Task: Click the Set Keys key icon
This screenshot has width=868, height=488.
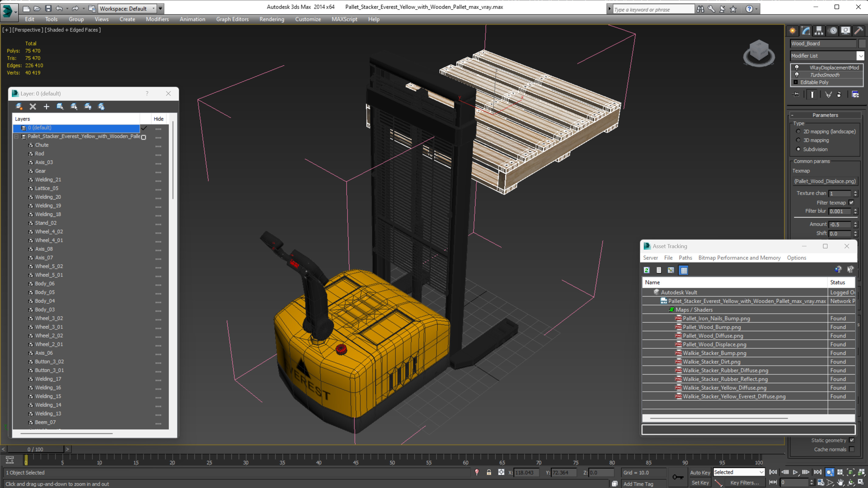Action: (678, 477)
